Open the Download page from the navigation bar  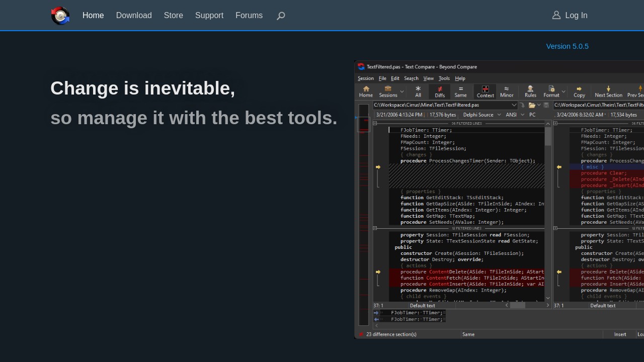pos(134,16)
